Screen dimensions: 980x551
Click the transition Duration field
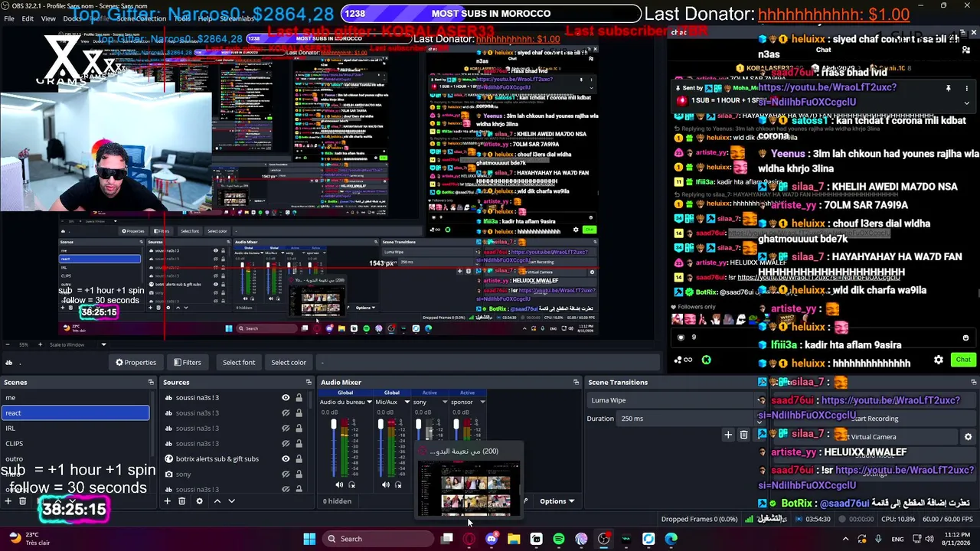click(686, 419)
